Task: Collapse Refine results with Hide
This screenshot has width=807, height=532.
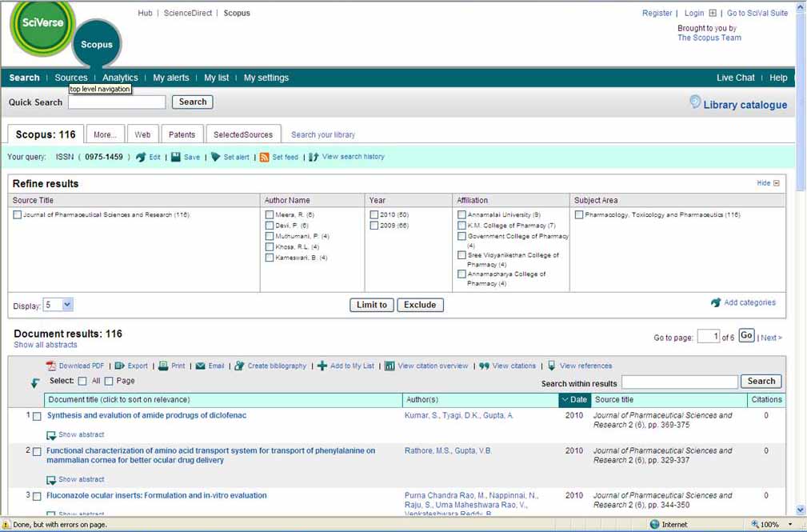Action: (x=768, y=183)
